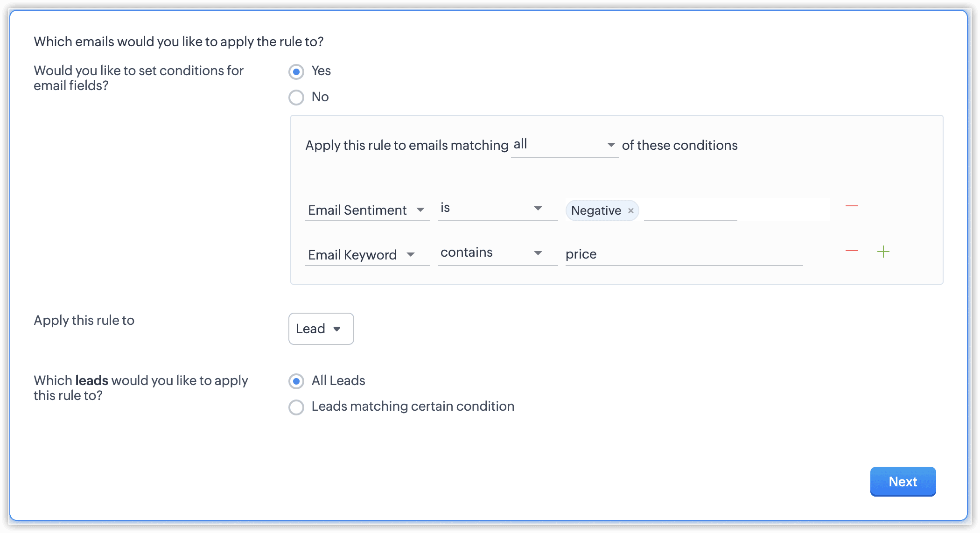Choose the All Leads option
The width and height of the screenshot is (980, 533).
[296, 381]
